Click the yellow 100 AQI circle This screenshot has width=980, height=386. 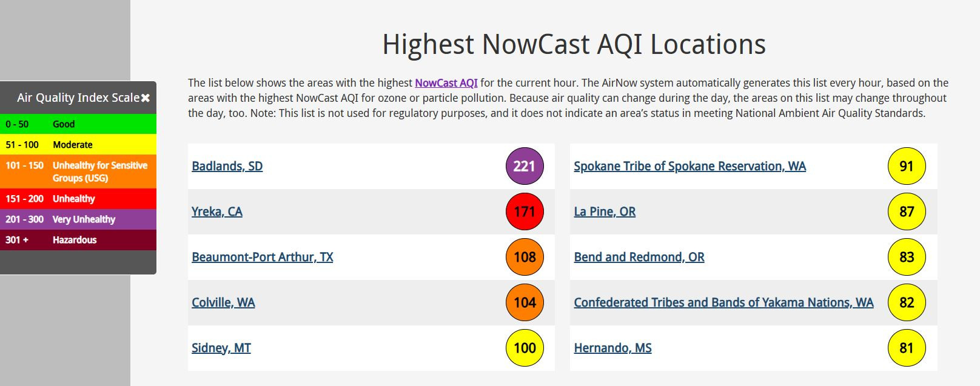[525, 348]
